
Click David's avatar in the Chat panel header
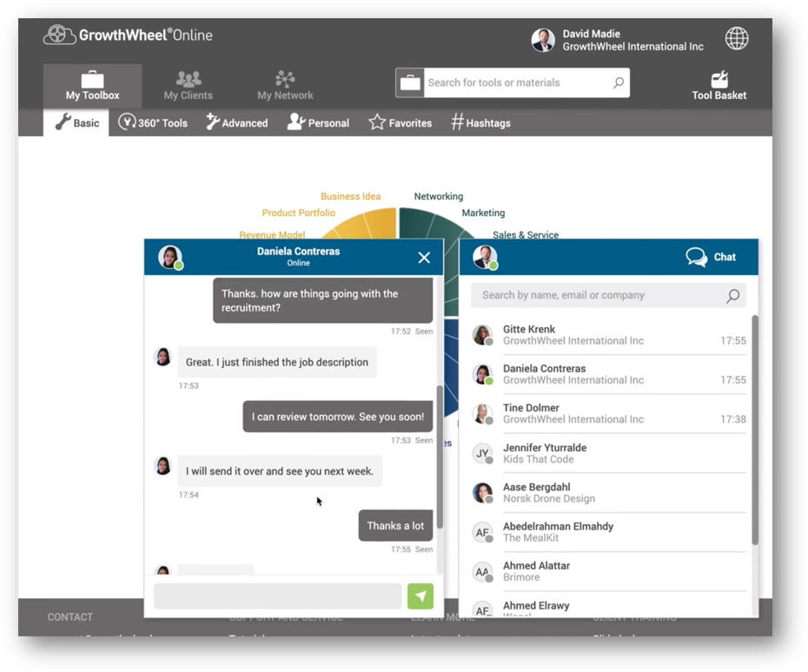click(x=485, y=257)
